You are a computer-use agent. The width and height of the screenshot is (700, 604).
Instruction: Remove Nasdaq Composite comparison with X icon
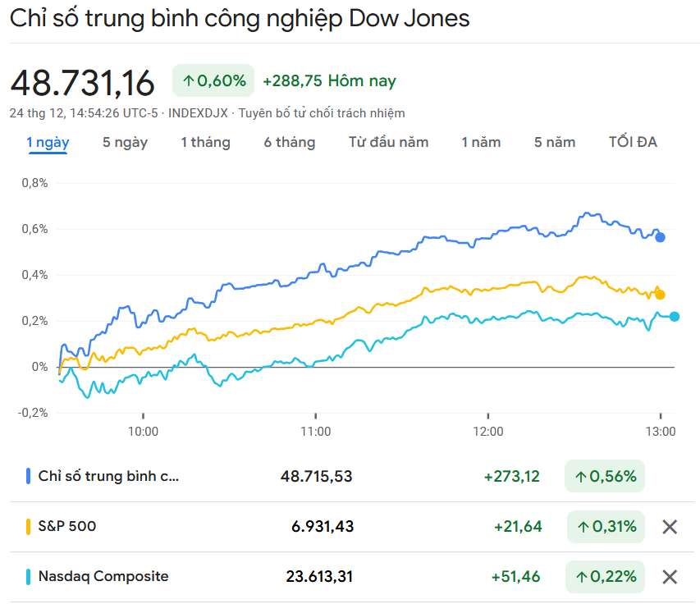click(670, 577)
